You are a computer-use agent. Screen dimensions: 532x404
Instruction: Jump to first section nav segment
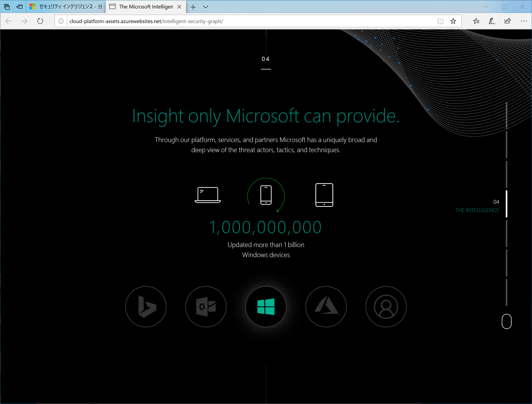point(507,115)
